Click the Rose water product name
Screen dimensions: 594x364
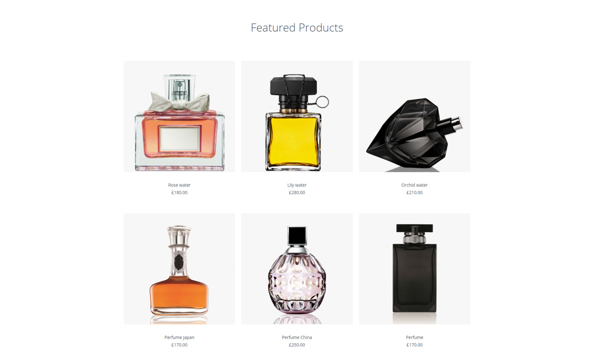(x=179, y=185)
